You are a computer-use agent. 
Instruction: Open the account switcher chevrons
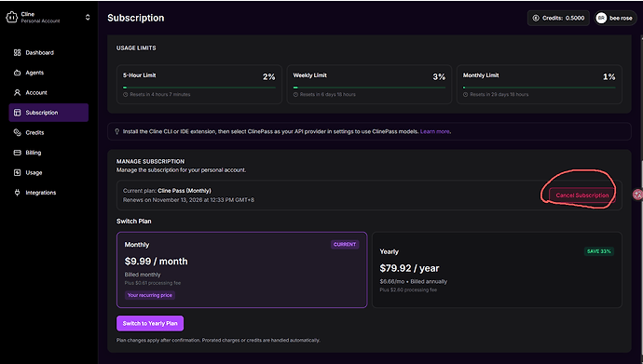pos(88,17)
